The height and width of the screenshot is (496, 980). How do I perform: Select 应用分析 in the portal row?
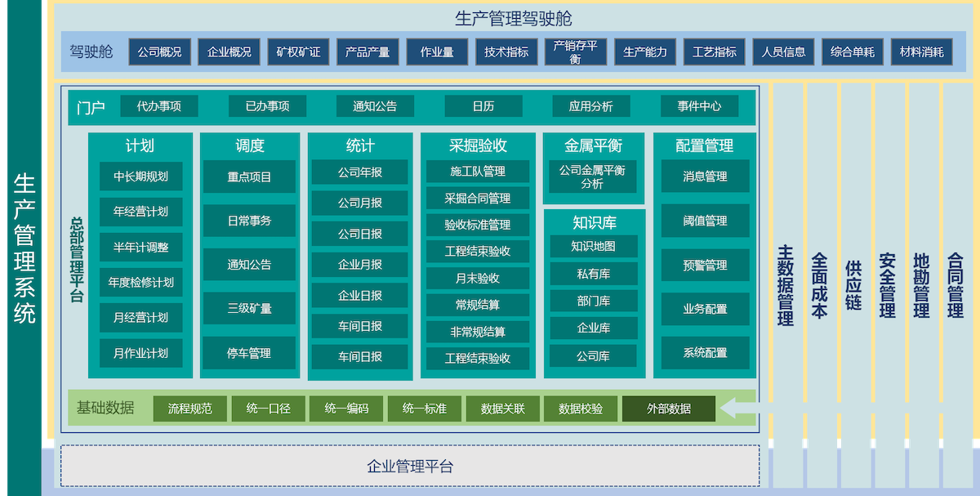(590, 106)
